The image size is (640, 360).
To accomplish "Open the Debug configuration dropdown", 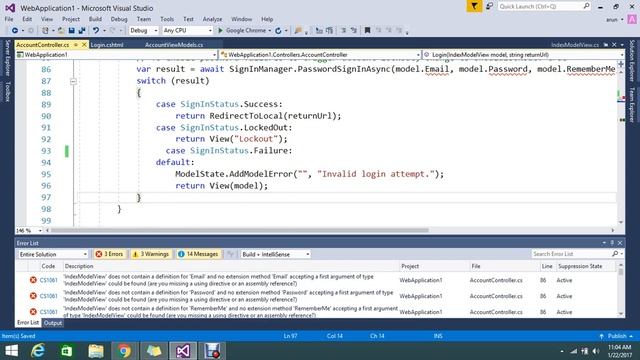I will (x=144, y=31).
